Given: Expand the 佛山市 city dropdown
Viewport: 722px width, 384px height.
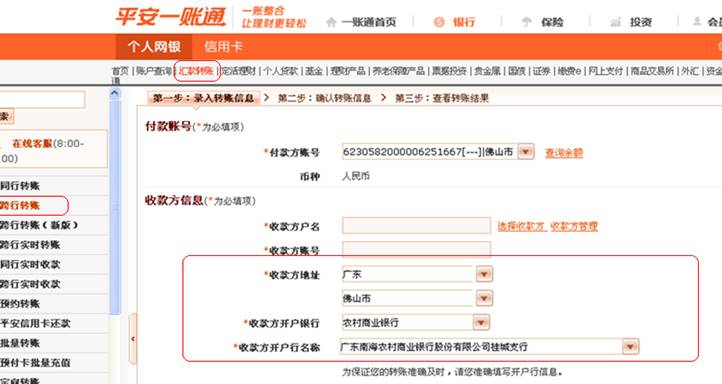Looking at the screenshot, I should [x=484, y=298].
